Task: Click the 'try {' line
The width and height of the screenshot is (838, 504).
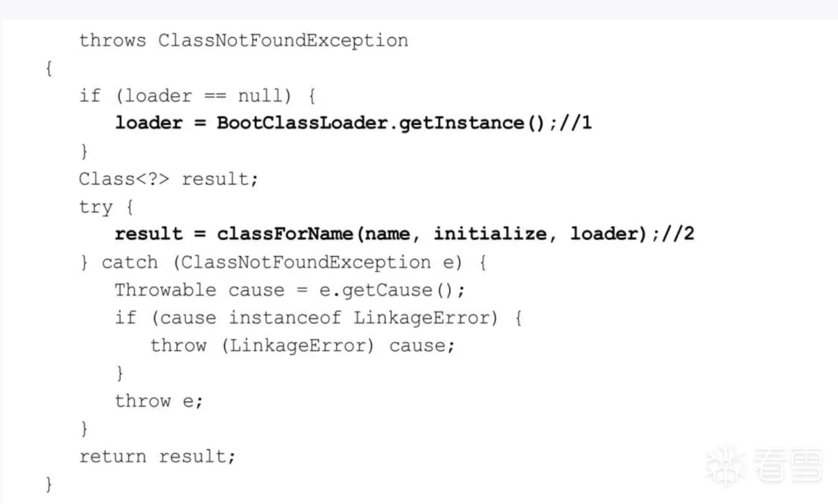Action: [105, 207]
